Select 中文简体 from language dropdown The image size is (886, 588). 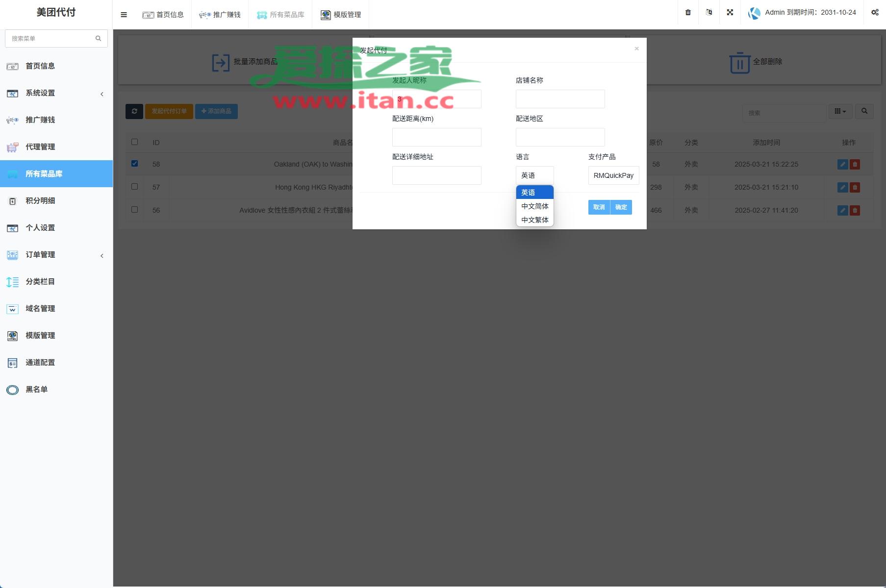pyautogui.click(x=534, y=206)
